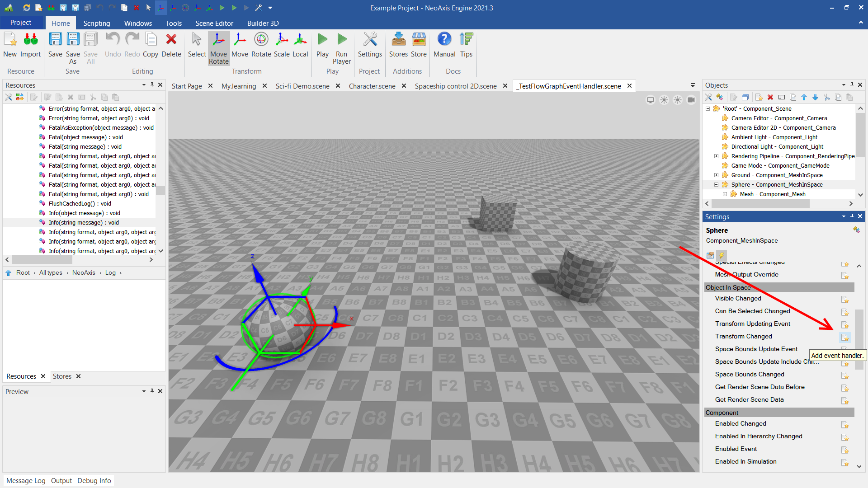This screenshot has width=868, height=488.
Task: Add event handler for Transform Changed
Action: coord(844,337)
